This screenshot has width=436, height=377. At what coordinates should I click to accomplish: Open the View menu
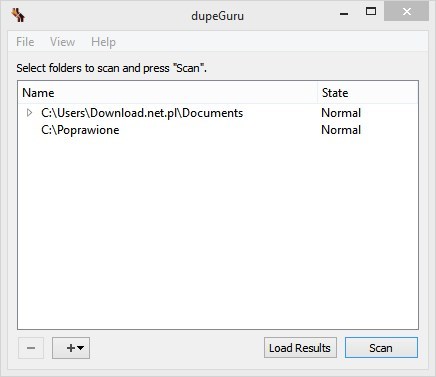tap(62, 42)
